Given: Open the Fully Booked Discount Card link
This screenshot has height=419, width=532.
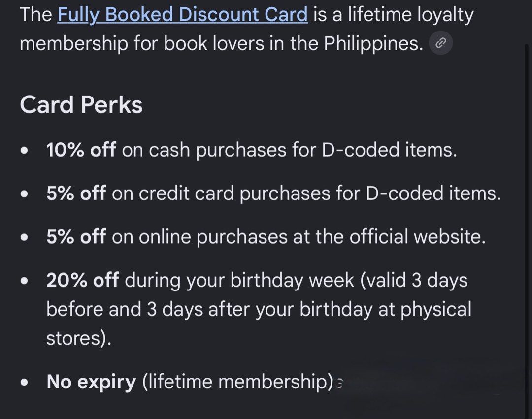Looking at the screenshot, I should (x=183, y=15).
